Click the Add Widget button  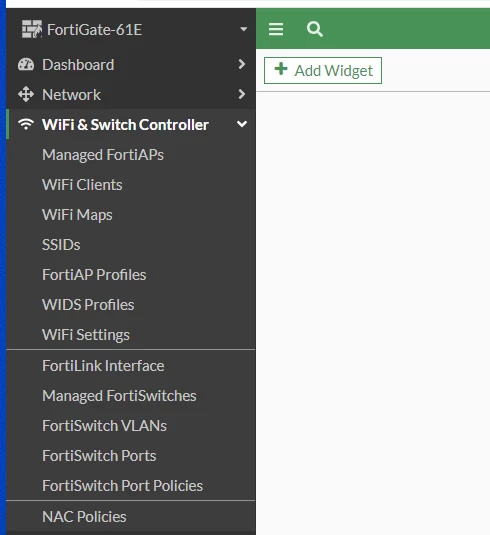[323, 71]
